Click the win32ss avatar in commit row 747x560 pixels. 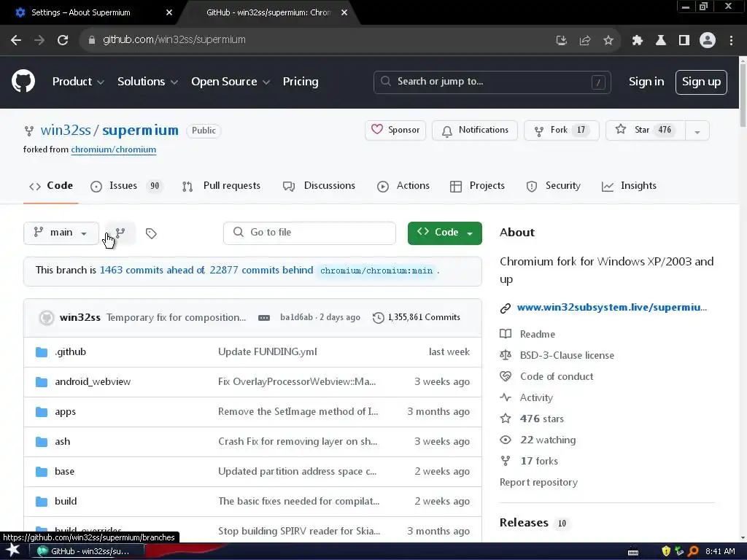[x=47, y=318]
